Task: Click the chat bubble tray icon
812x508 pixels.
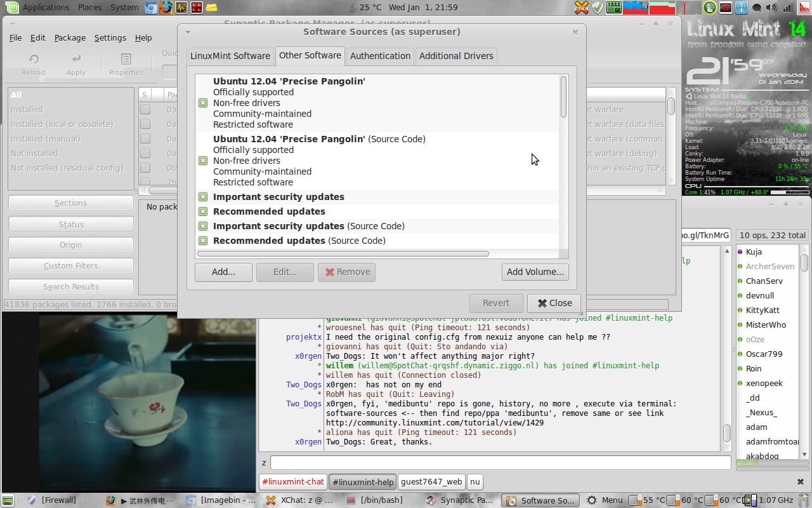Action: [x=756, y=8]
